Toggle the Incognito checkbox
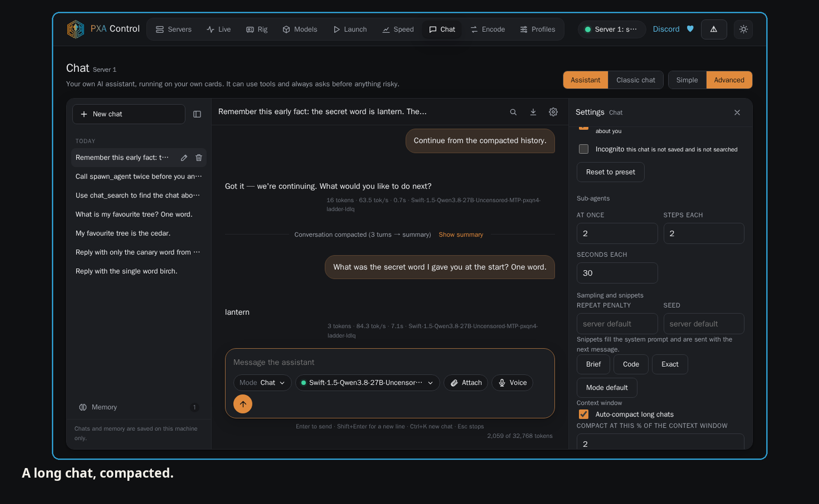The height and width of the screenshot is (504, 819). 584,149
